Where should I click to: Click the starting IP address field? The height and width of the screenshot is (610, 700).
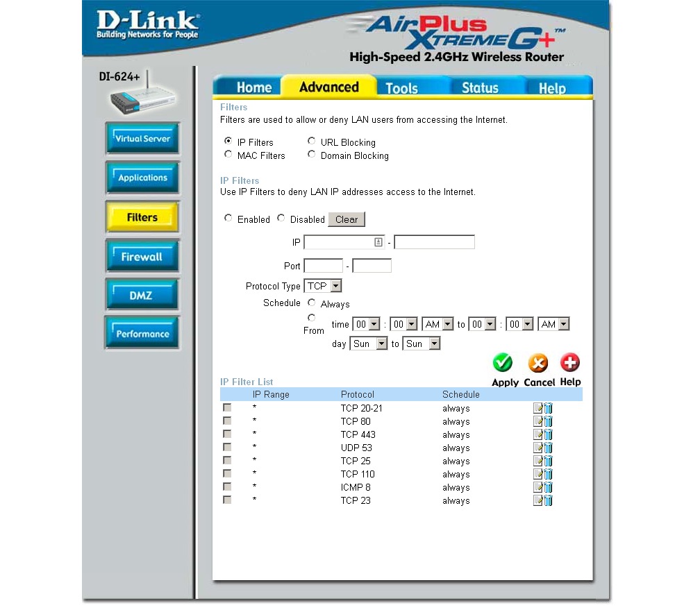(344, 242)
